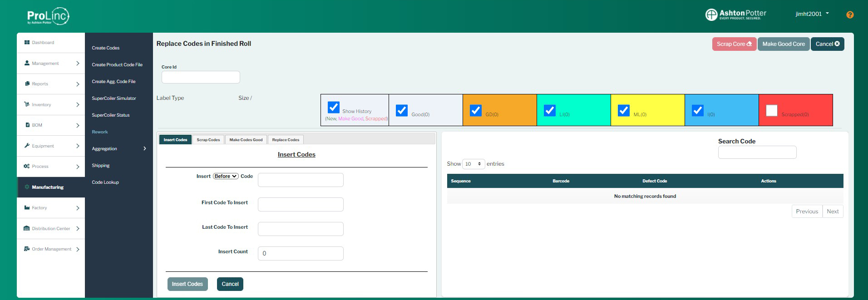Go to Previous table page
This screenshot has width=868, height=300.
point(807,211)
